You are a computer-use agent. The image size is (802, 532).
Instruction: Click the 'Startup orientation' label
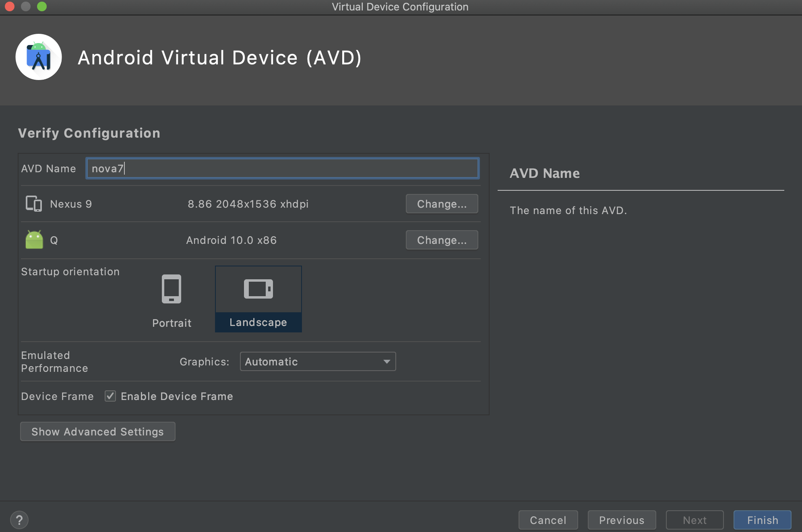click(70, 271)
